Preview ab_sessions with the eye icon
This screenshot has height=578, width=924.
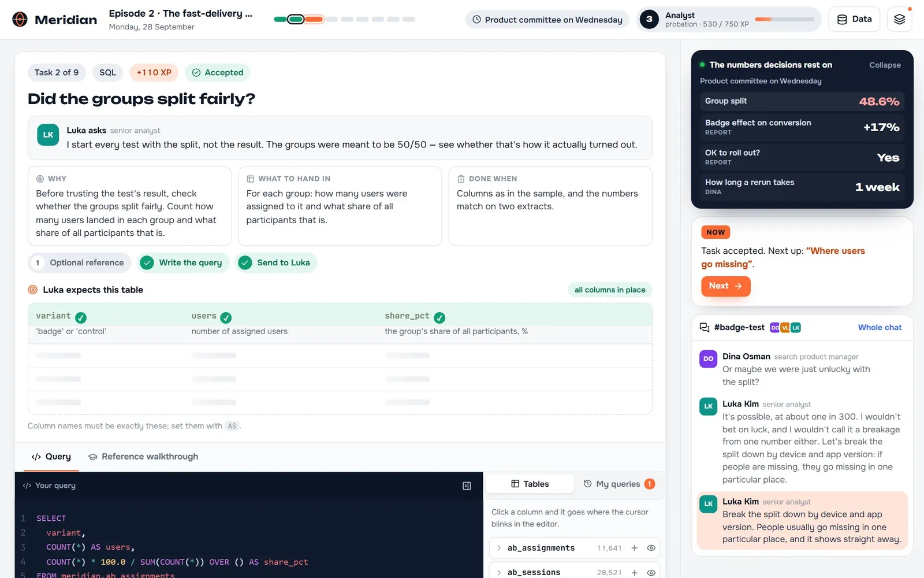pyautogui.click(x=651, y=572)
